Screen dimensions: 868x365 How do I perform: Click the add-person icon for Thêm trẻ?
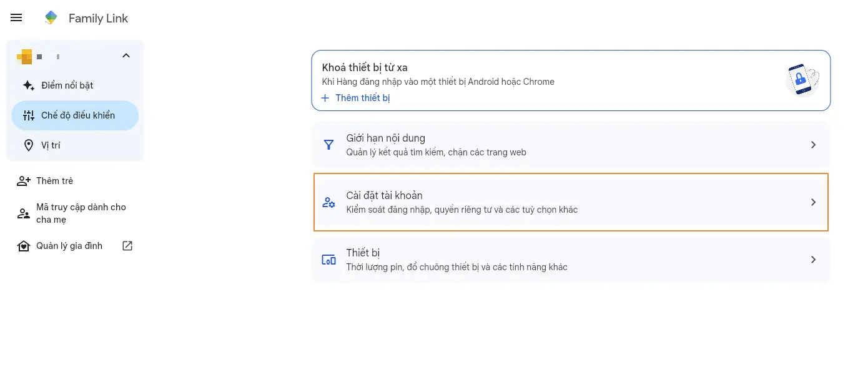coord(24,181)
